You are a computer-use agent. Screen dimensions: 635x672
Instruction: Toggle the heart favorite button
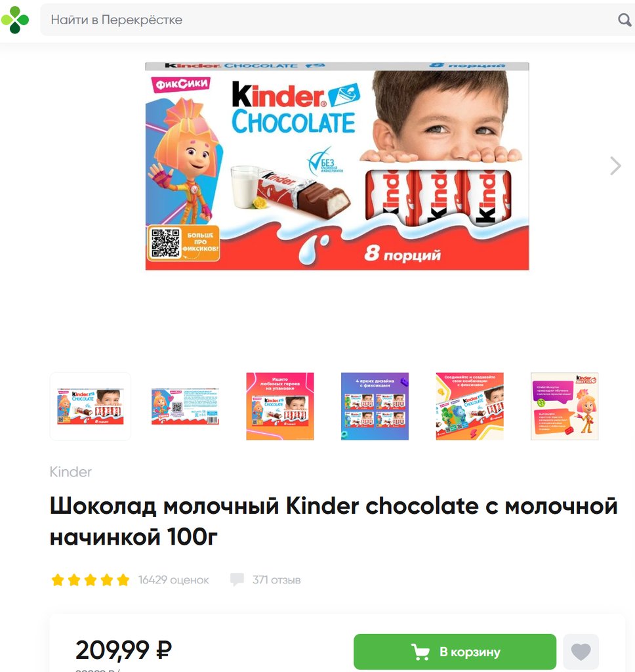tap(581, 652)
